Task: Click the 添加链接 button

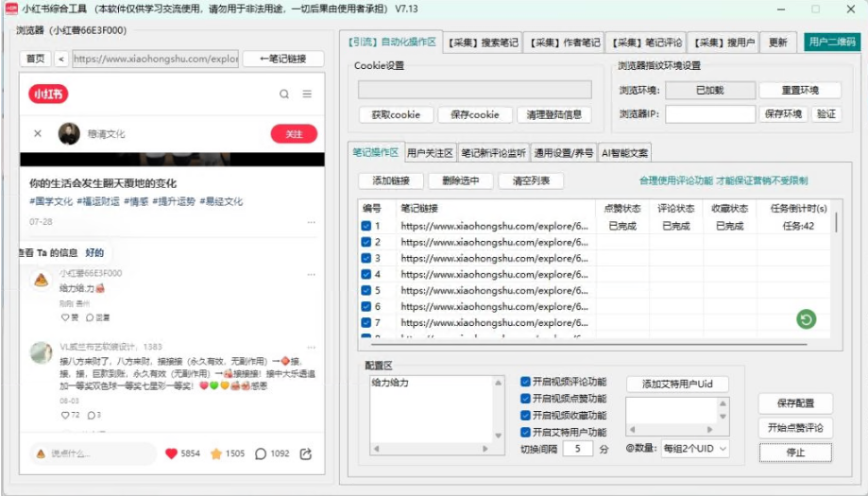Action: pyautogui.click(x=391, y=180)
